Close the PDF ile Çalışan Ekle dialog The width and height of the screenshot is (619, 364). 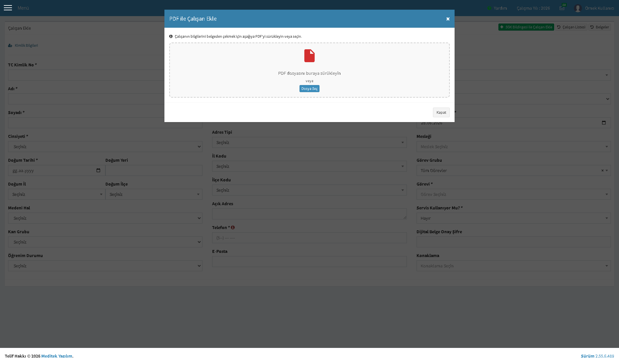click(x=448, y=19)
